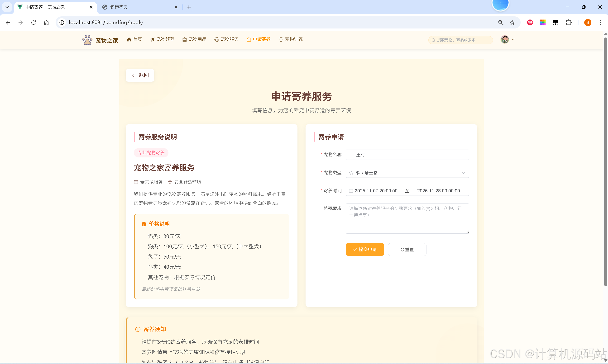The image size is (608, 364).
Task: Bookmark this page with the star icon
Action: tap(512, 23)
